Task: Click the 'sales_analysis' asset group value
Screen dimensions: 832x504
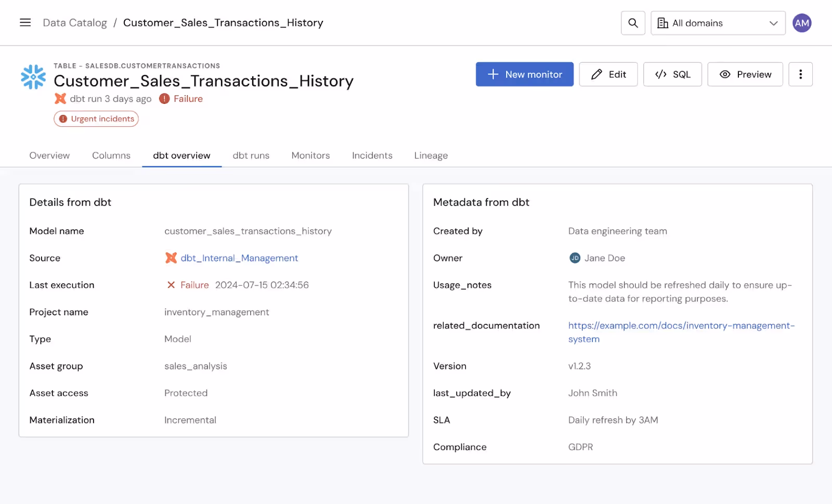Action: click(x=196, y=366)
